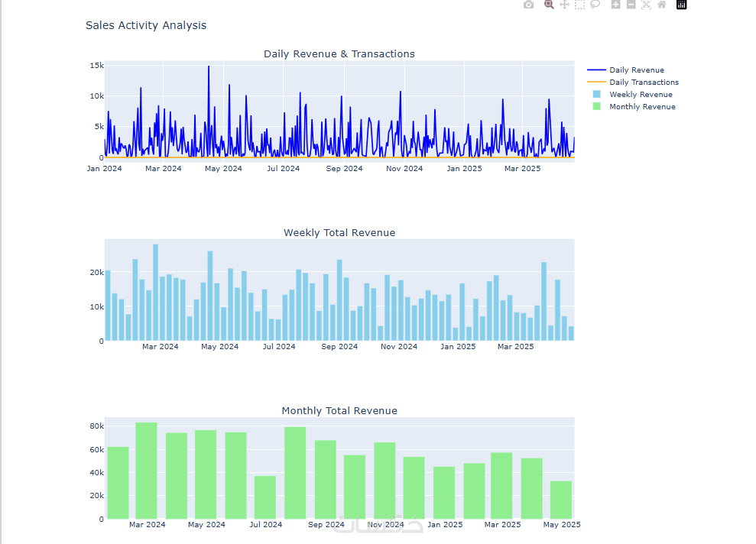Viewport: 756px width, 544px height.
Task: Click the Monthly Revenue green legend swatch
Action: click(596, 106)
